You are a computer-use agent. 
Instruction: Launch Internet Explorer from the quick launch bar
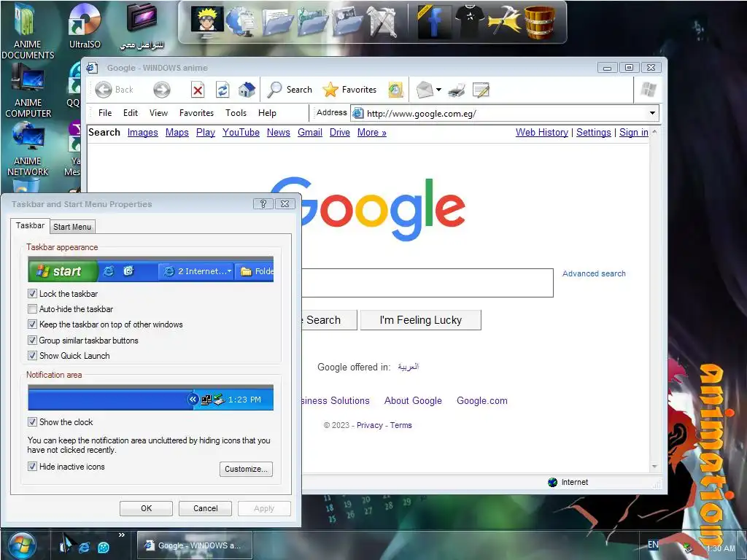click(85, 547)
